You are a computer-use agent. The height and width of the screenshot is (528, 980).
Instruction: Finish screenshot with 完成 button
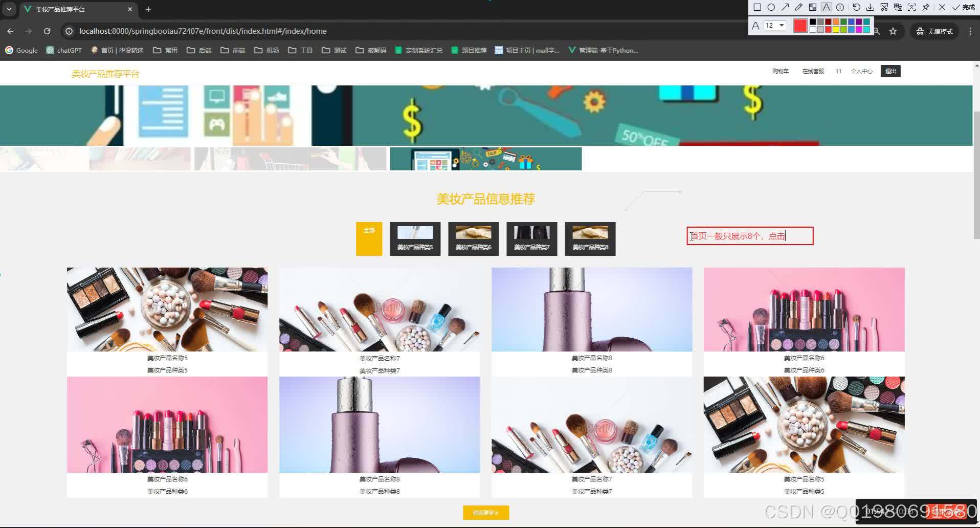coord(964,7)
